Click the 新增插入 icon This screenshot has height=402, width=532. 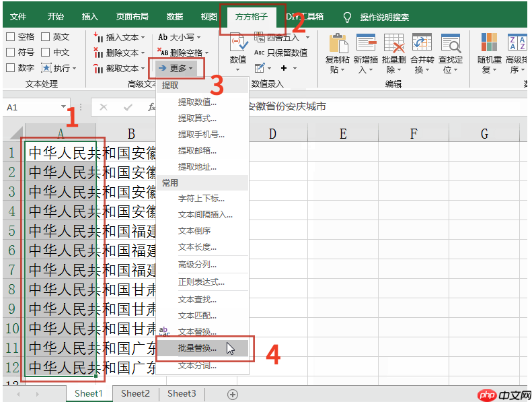tap(366, 43)
